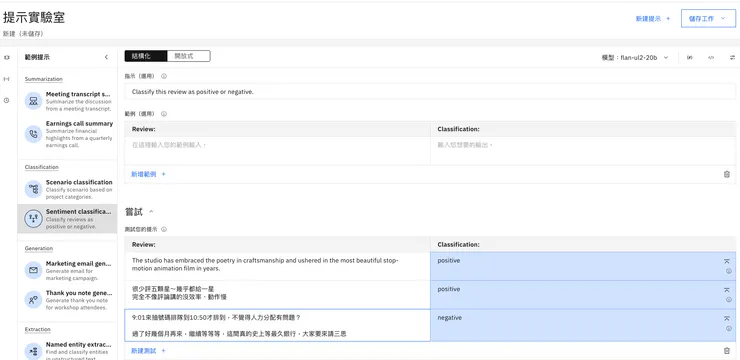Click move-to-examples icon on the studio review row
The image size is (740, 360).
727,261
